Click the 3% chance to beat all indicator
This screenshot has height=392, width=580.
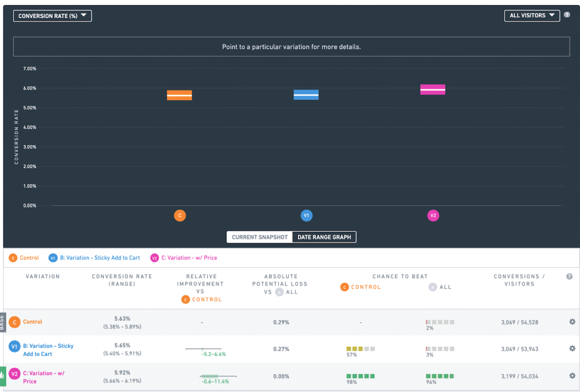click(x=440, y=349)
